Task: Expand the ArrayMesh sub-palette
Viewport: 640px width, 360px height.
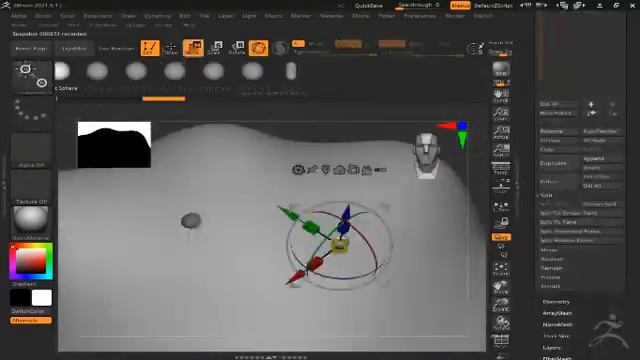Action: (x=557, y=313)
